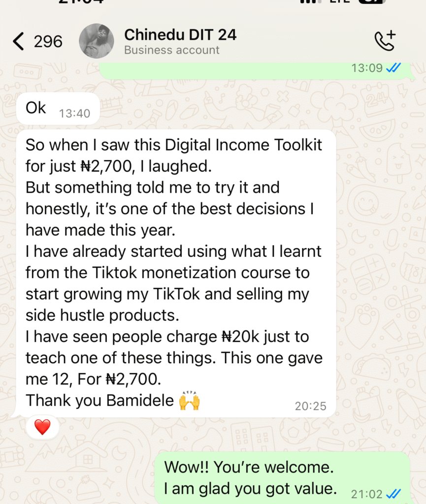Tap the 'Business account' subtitle
Screen dimensions: 426x504
coord(172,50)
